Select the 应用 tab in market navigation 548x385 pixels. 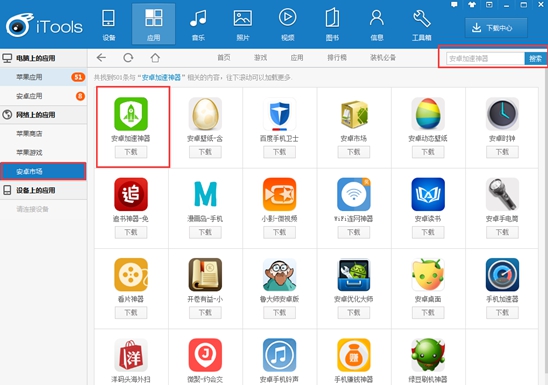[297, 58]
